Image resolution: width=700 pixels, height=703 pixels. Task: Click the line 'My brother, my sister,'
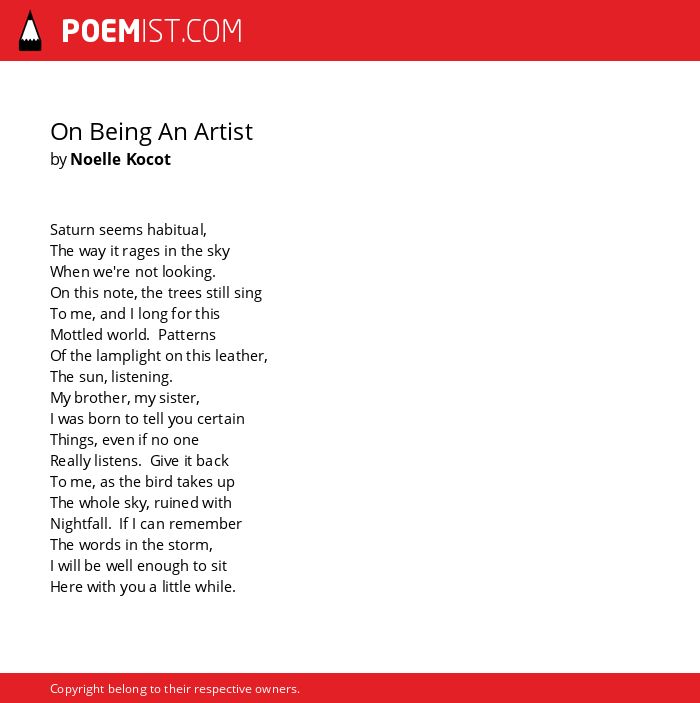coord(125,398)
